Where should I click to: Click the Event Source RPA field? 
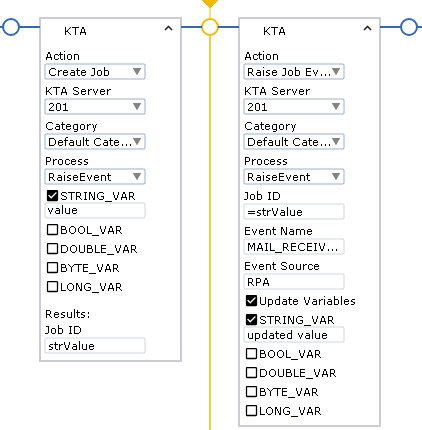(x=294, y=282)
